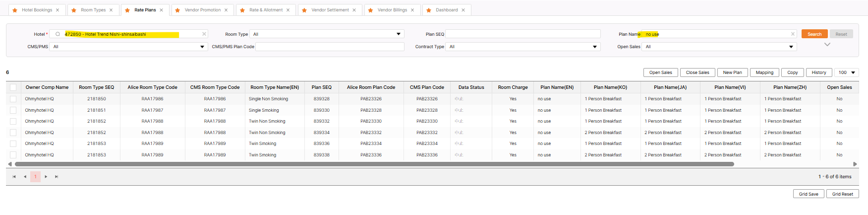The image size is (868, 215).
Task: Clear the Hotel field with its X icon
Action: pos(204,34)
